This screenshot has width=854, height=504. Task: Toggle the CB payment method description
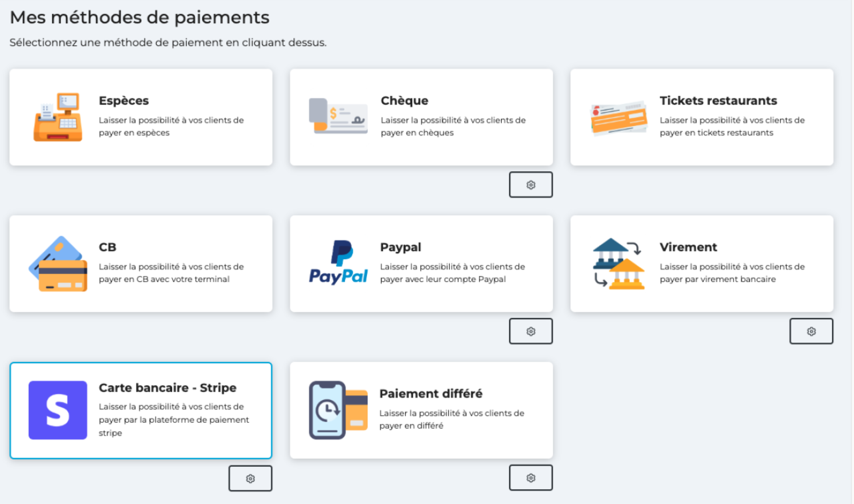click(171, 272)
